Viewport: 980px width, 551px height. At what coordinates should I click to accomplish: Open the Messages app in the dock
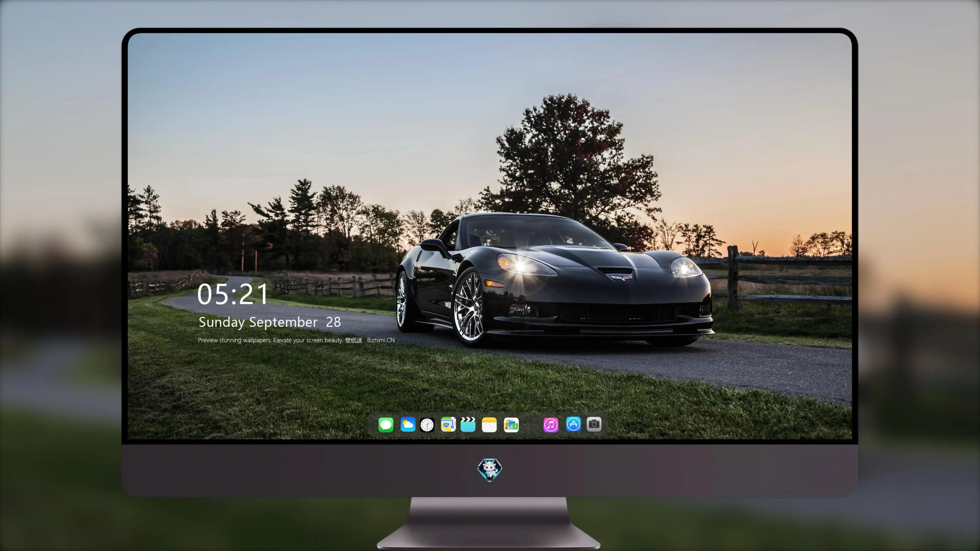coord(386,424)
